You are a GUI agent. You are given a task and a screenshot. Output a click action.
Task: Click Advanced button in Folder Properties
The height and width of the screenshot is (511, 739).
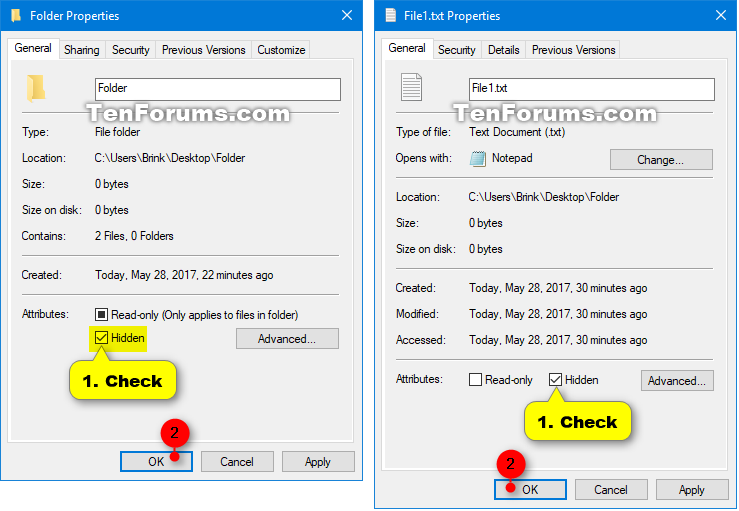287,338
